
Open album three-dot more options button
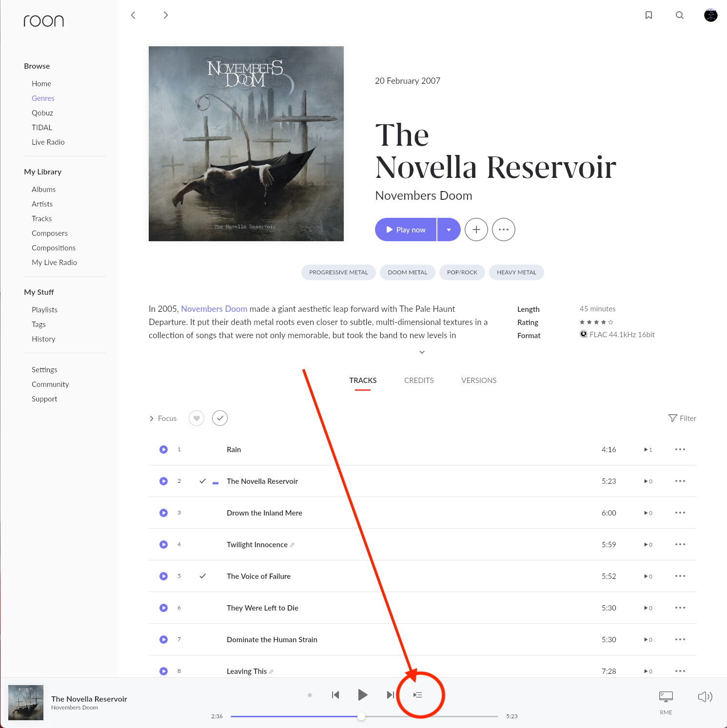pos(504,230)
